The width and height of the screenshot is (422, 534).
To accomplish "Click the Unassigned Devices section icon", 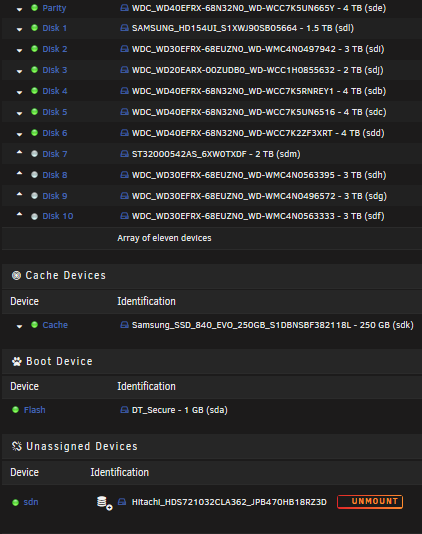I will coord(17,446).
